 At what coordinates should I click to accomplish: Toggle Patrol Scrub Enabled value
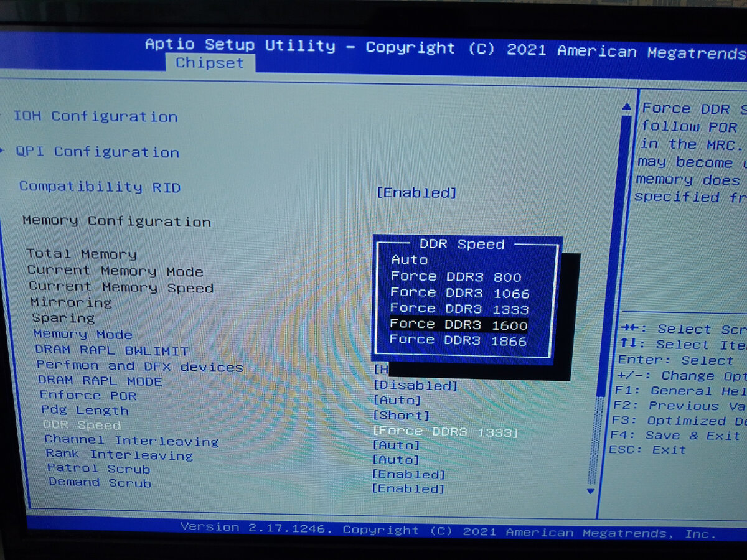408,474
